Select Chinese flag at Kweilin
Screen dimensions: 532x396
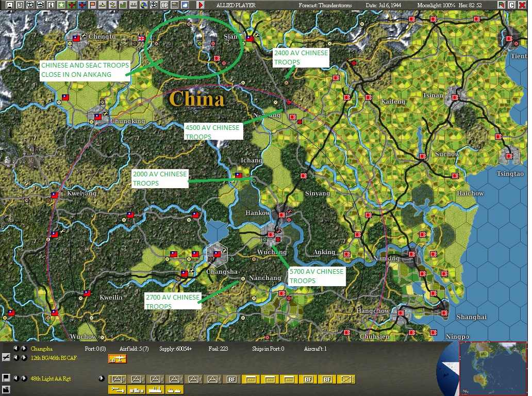pos(87,293)
